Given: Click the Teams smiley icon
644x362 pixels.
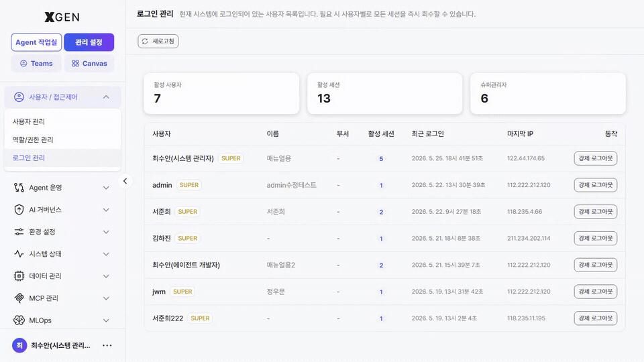Looking at the screenshot, I should (23, 63).
